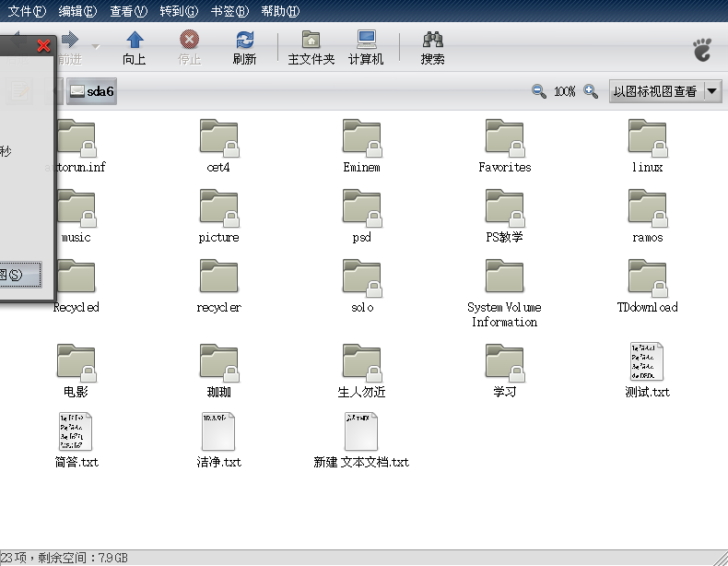The height and width of the screenshot is (566, 728).
Task: Select the Recycled folder
Action: [76, 287]
